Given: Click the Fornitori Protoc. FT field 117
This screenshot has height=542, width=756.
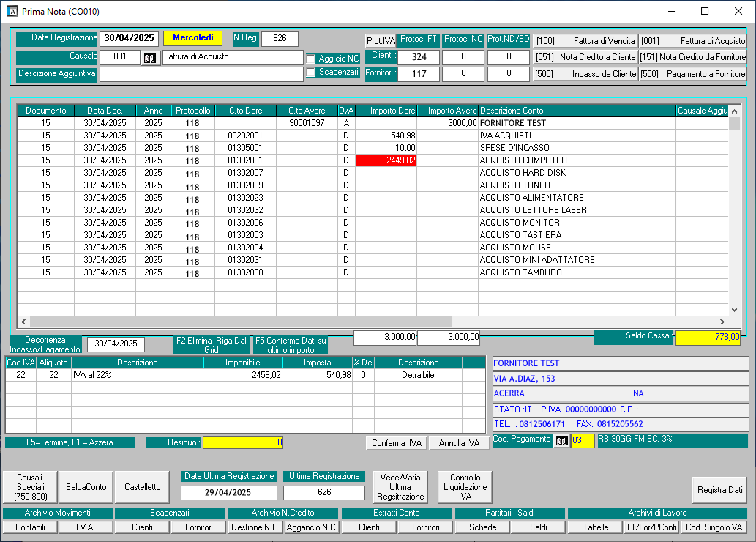Looking at the screenshot, I should coord(419,74).
